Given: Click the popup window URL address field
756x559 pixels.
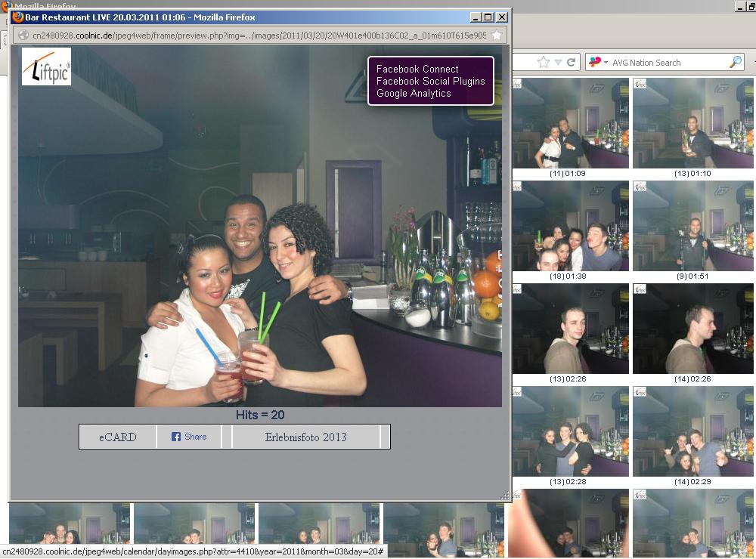Looking at the screenshot, I should pos(257,35).
